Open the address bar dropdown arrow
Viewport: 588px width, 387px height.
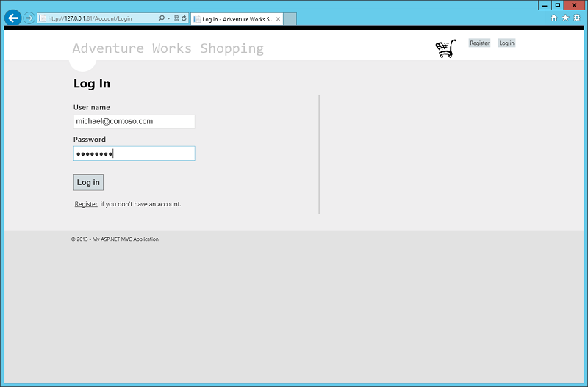coord(169,18)
